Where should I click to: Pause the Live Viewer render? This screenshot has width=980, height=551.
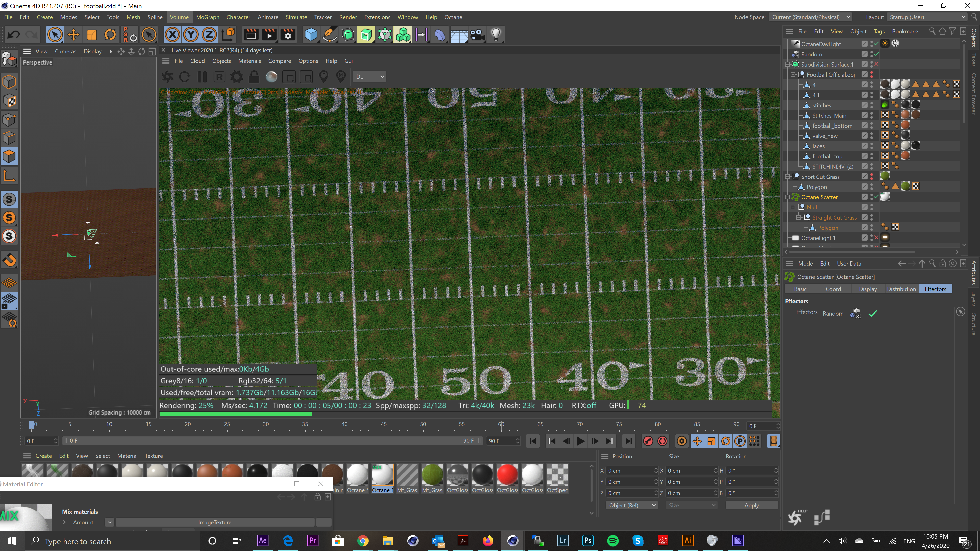pos(202,77)
